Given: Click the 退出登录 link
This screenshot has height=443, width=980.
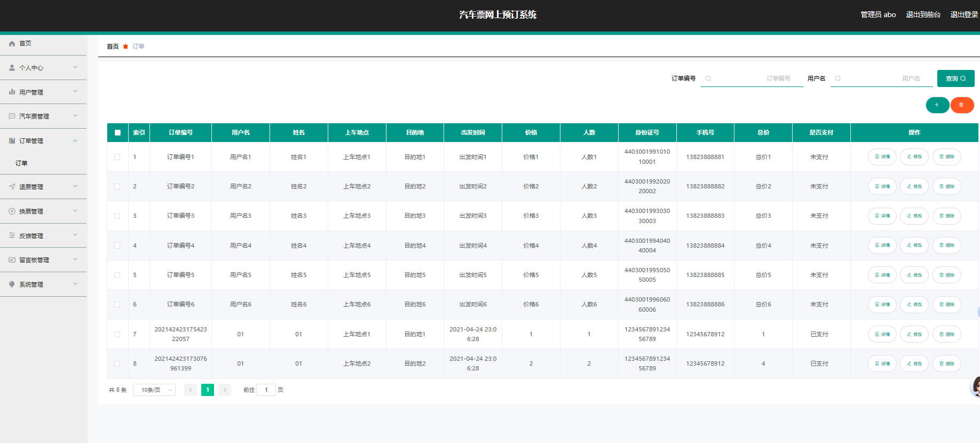Looking at the screenshot, I should click(963, 15).
